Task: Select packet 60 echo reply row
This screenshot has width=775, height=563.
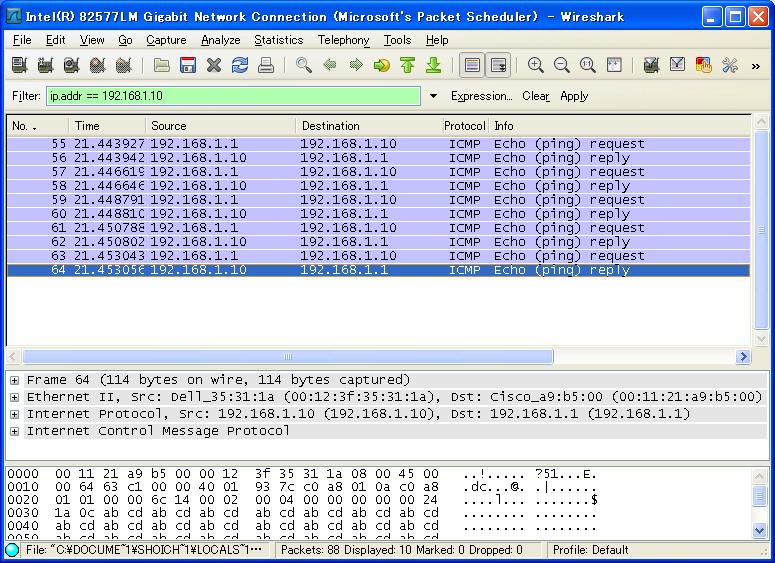Action: click(379, 214)
